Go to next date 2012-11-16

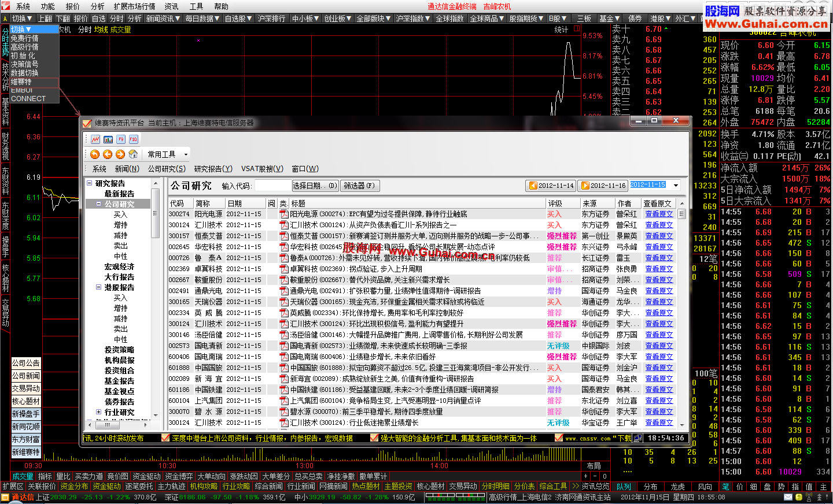pos(603,186)
